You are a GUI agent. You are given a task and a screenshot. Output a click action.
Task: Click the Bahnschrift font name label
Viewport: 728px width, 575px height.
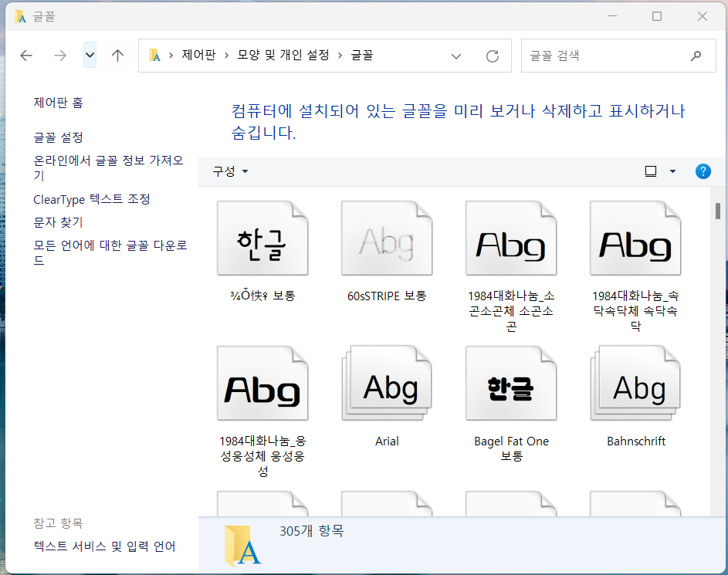636,441
